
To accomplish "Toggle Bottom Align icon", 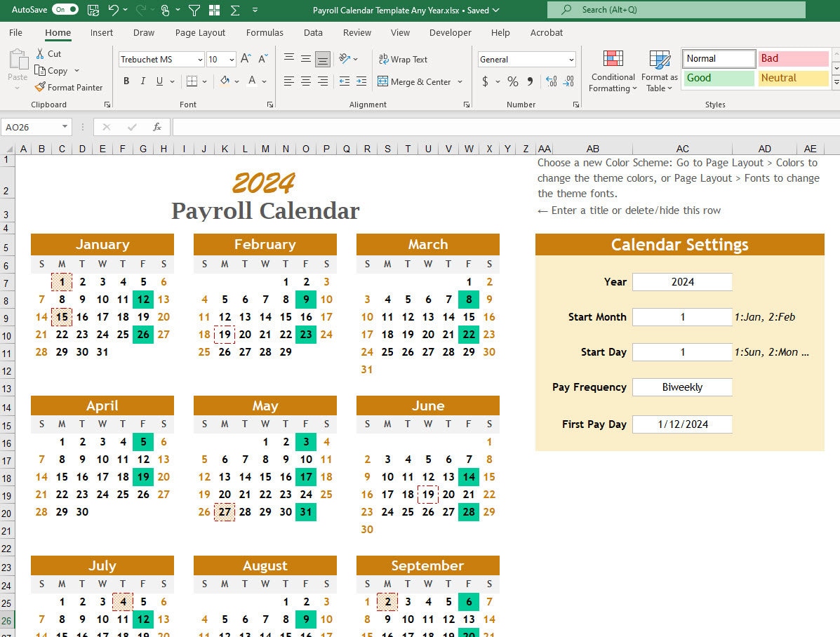I will pyautogui.click(x=323, y=59).
